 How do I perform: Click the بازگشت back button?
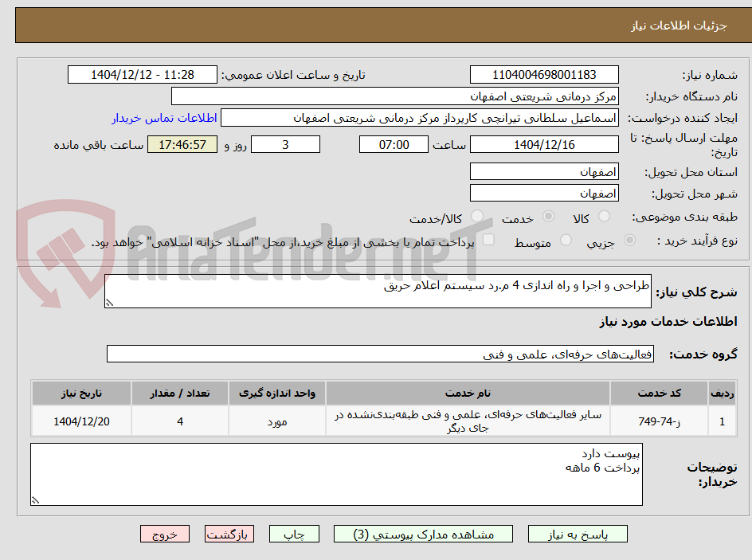pos(229,534)
